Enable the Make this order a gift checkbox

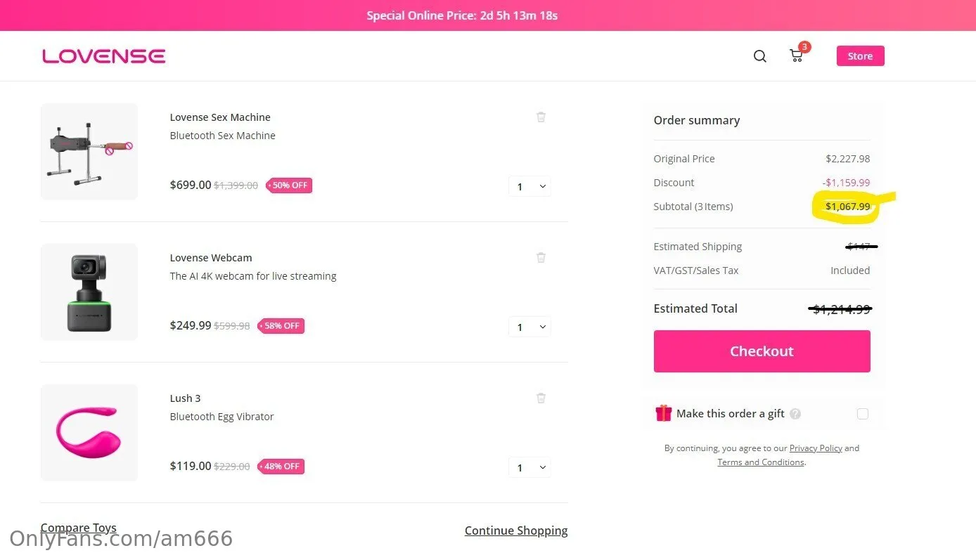862,414
